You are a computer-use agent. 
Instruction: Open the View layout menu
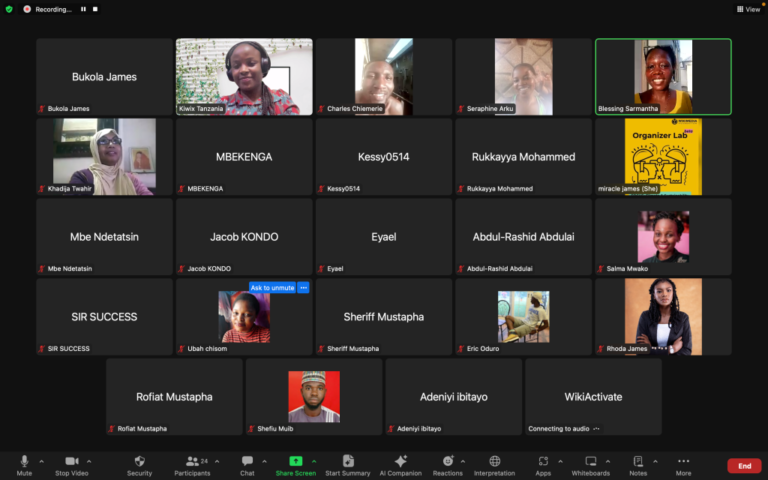[748, 9]
